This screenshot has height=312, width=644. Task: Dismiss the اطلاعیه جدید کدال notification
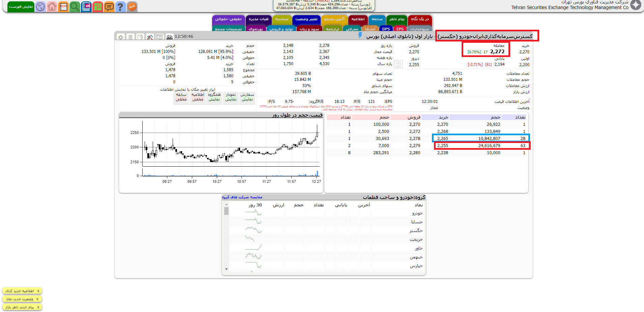(38, 291)
